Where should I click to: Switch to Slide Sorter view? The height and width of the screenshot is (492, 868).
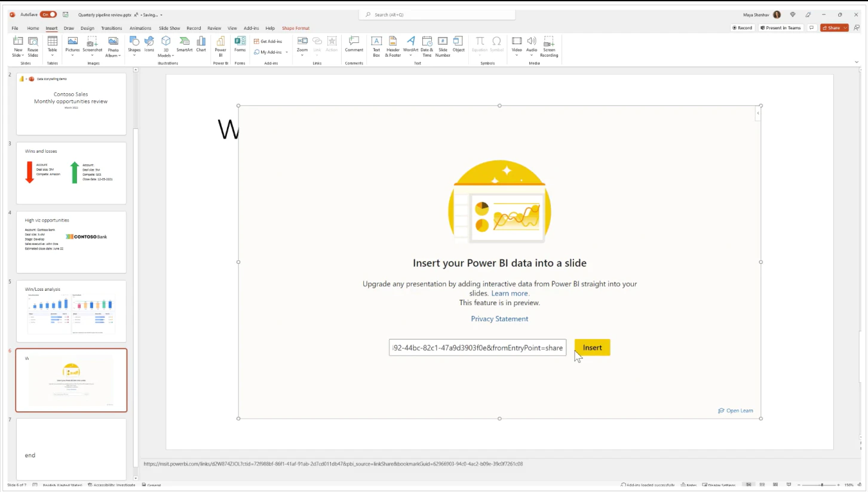(x=762, y=485)
